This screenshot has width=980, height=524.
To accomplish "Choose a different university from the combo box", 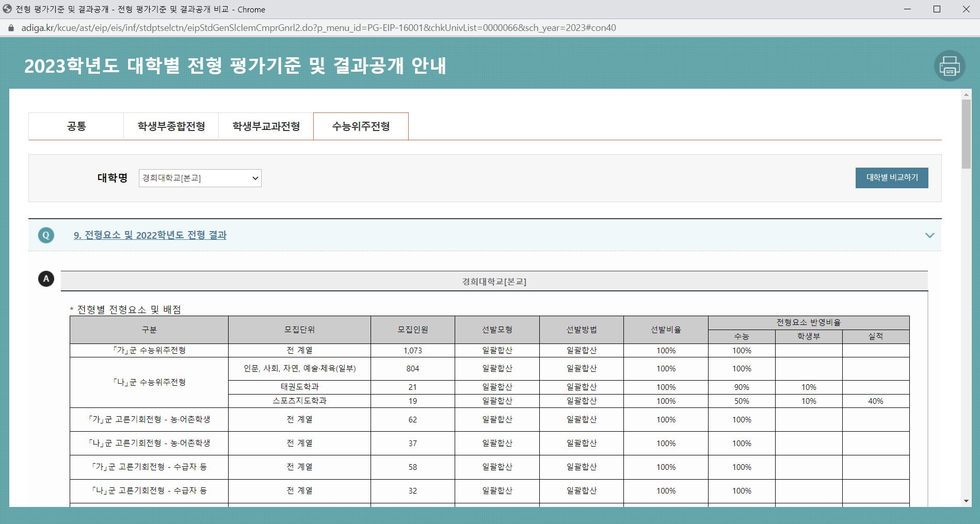I will coord(200,178).
